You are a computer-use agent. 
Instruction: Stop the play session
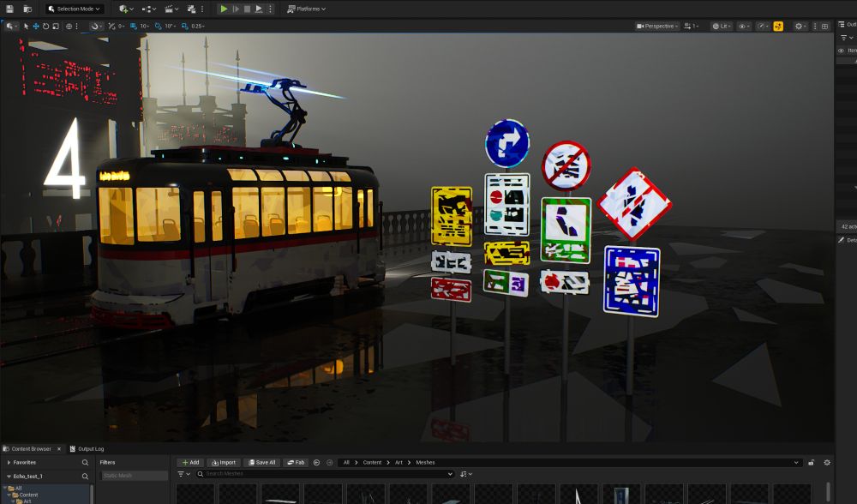[247, 9]
